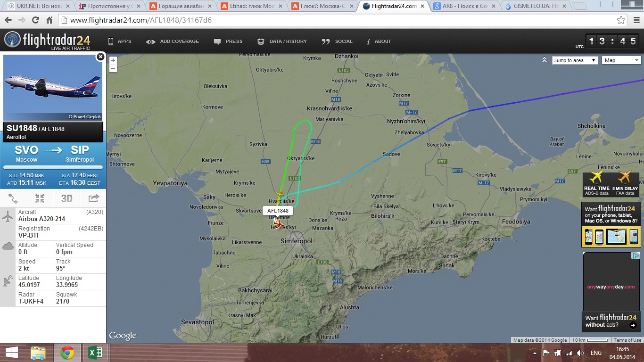Open the Jump to area dropdown
Viewport: 644px width, 362px height.
[x=575, y=60]
